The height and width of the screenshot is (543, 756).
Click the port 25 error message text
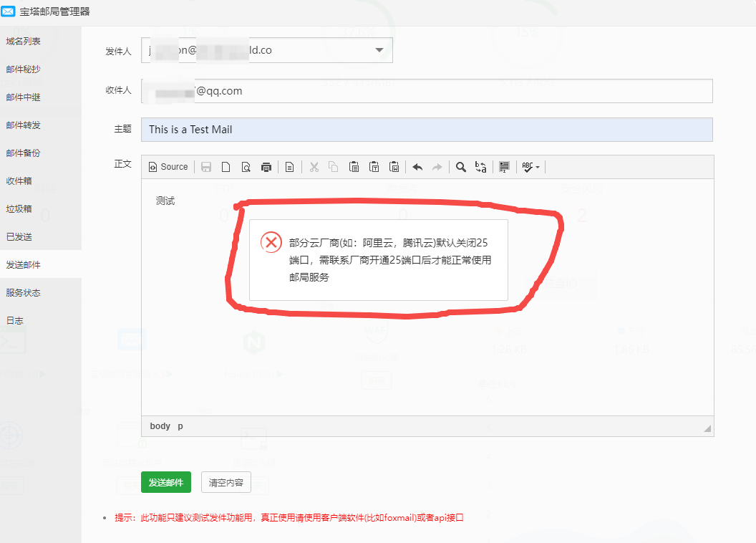pyautogui.click(x=390, y=260)
